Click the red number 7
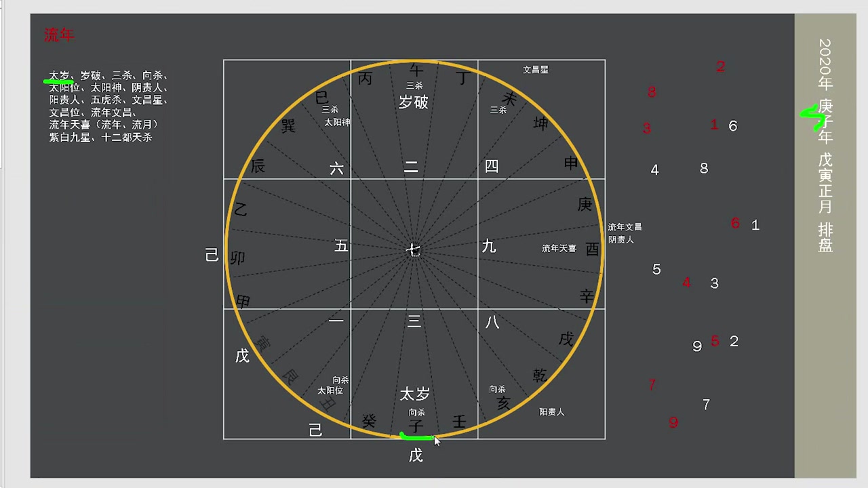Viewport: 868px width, 488px height. click(652, 385)
